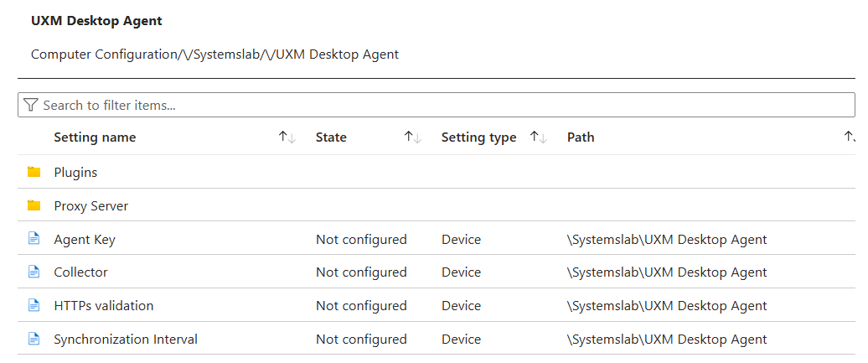Viewport: 868px width, 363px height.
Task: Sort by Setting name arrows
Action: 287,137
